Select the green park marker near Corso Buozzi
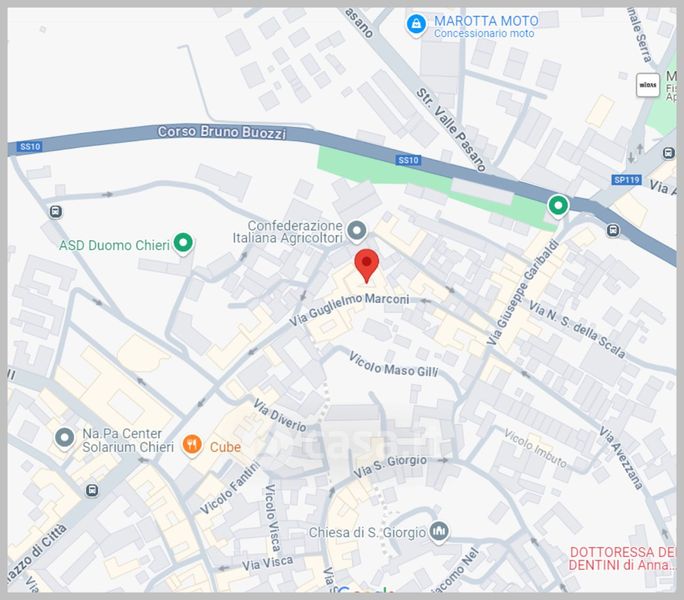This screenshot has height=600, width=684. 558,206
